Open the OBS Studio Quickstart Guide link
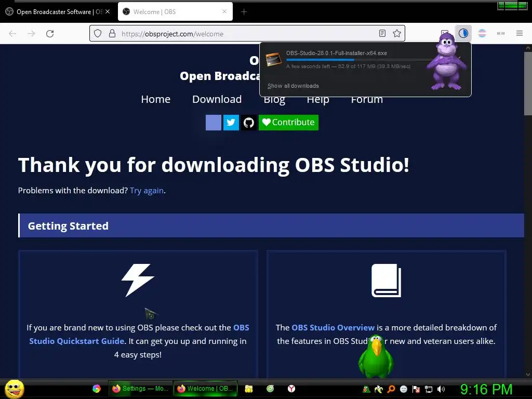 (x=77, y=341)
